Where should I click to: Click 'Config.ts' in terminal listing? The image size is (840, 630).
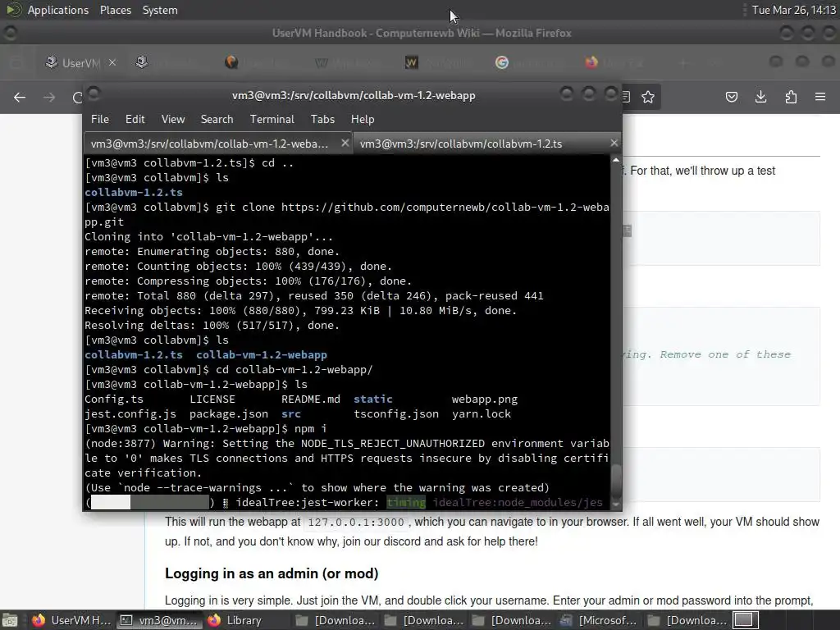(x=114, y=399)
